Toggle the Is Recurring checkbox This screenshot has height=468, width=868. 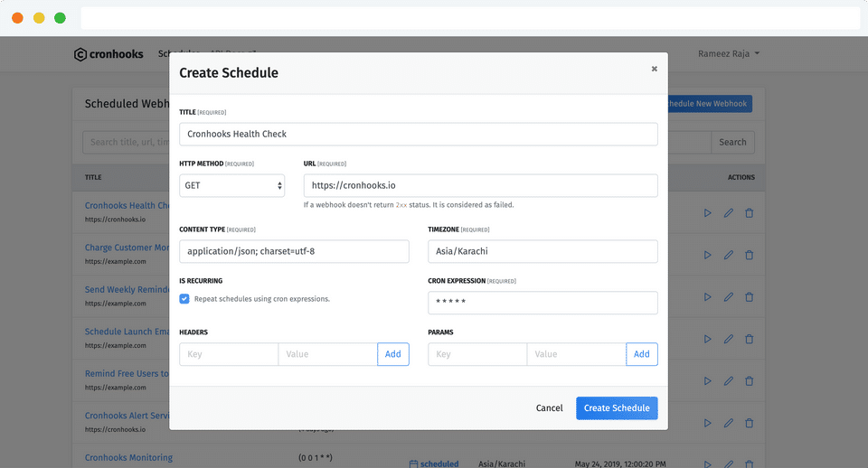pos(184,299)
